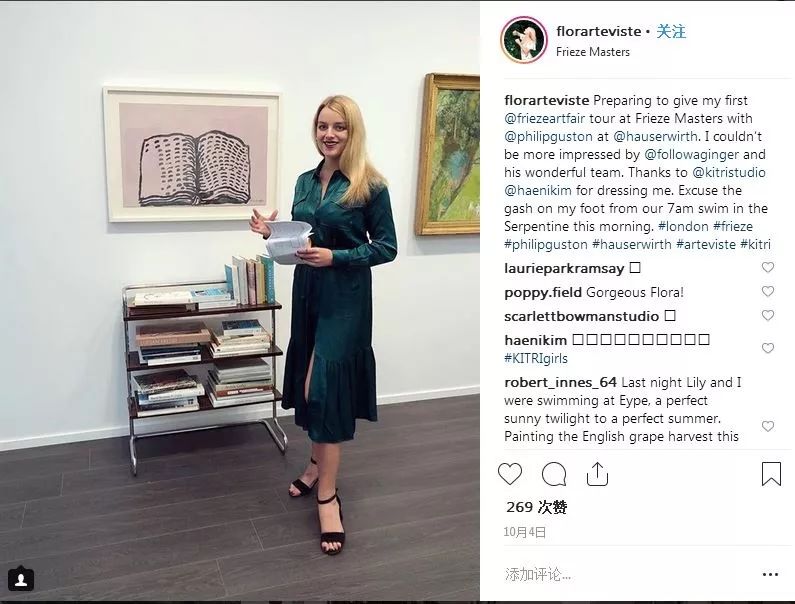Follow florarteviste with 关注 button
Viewport: 795px width, 604px height.
(x=671, y=31)
